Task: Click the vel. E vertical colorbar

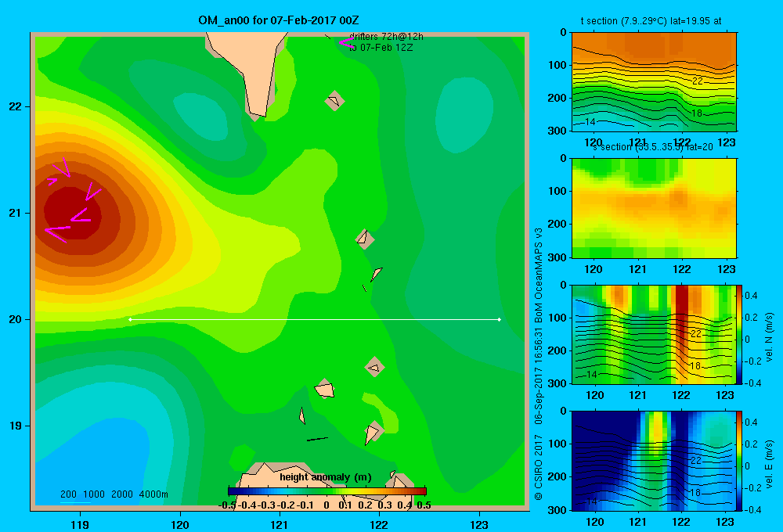Action: click(739, 461)
